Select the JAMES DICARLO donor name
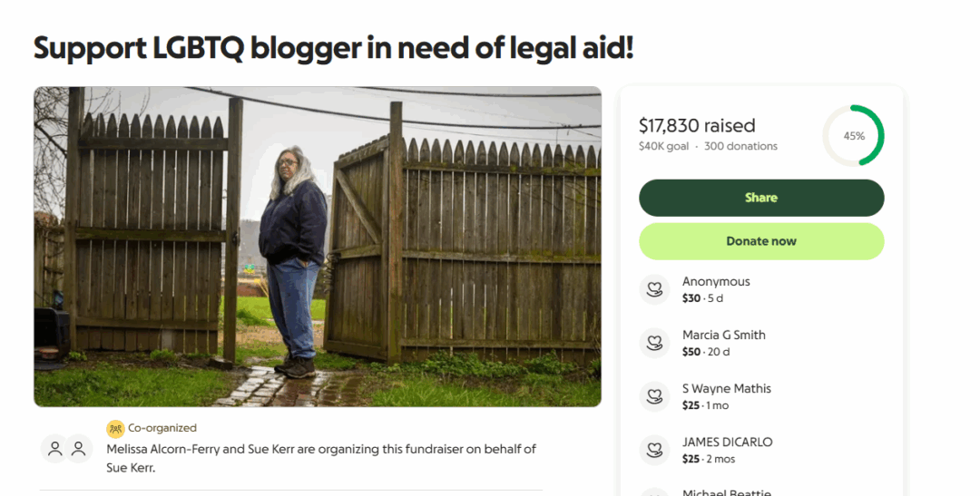 727,442
